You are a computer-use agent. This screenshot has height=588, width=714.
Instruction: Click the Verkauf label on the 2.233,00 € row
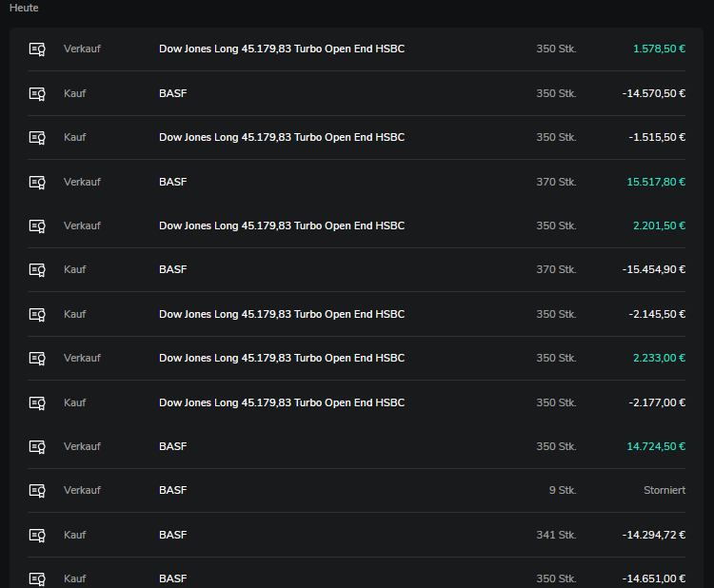click(82, 358)
